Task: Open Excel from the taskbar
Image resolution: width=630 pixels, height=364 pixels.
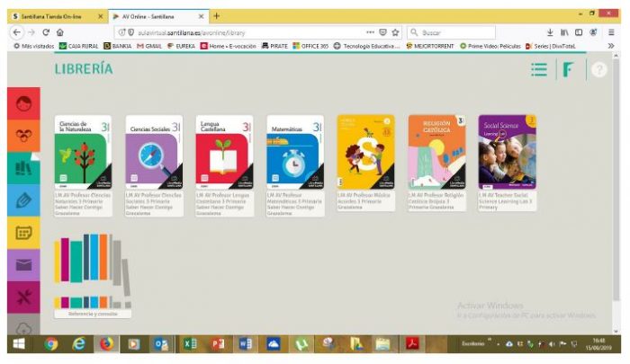Action: coord(190,344)
